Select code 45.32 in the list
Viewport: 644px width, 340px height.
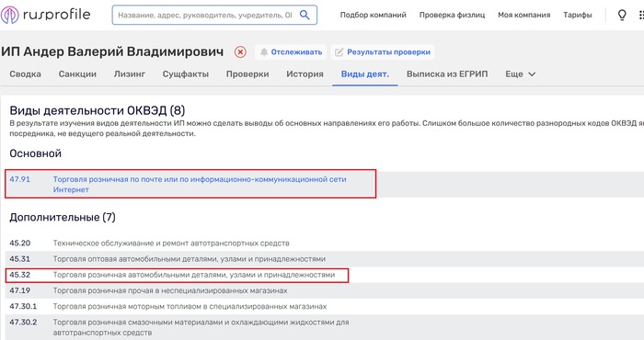tap(19, 275)
